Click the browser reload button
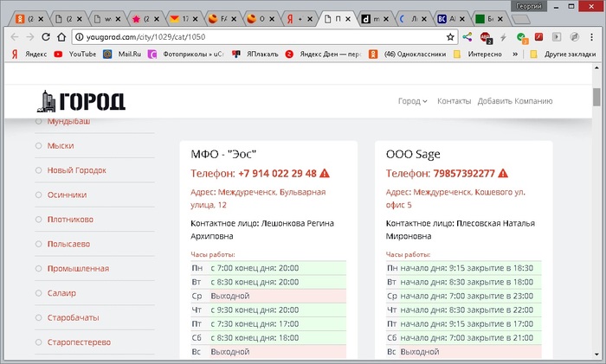606x364 pixels. pos(60,37)
